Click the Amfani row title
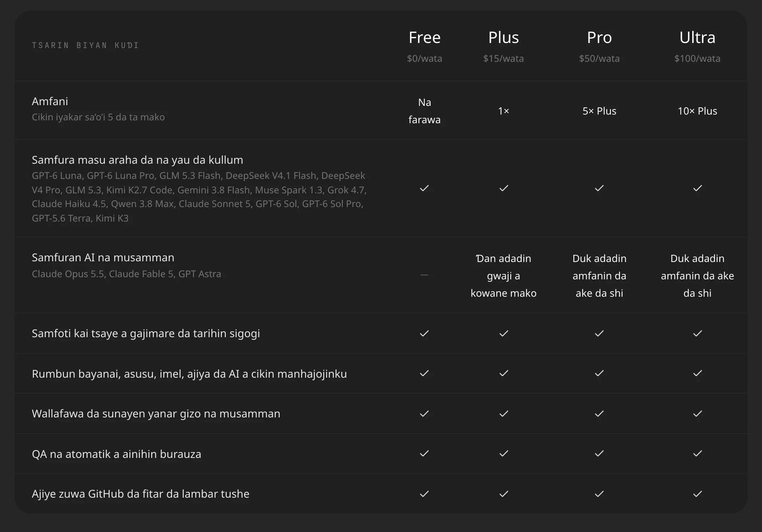This screenshot has height=532, width=762. [50, 101]
